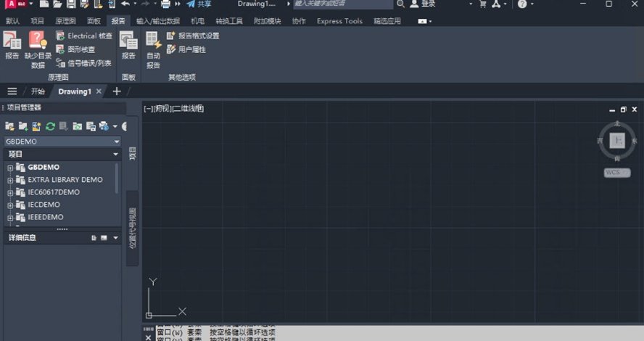The image size is (644, 341).
Task: Open the Help question mark icon
Action: (522, 4)
